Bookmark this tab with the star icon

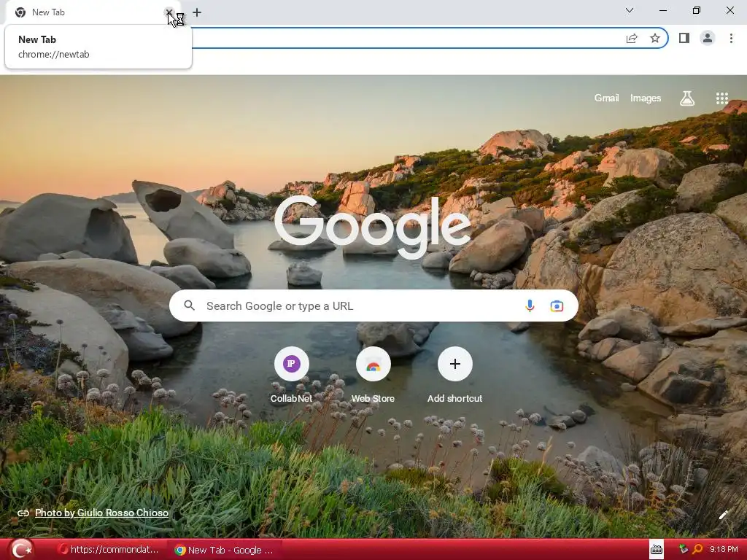[x=655, y=38]
